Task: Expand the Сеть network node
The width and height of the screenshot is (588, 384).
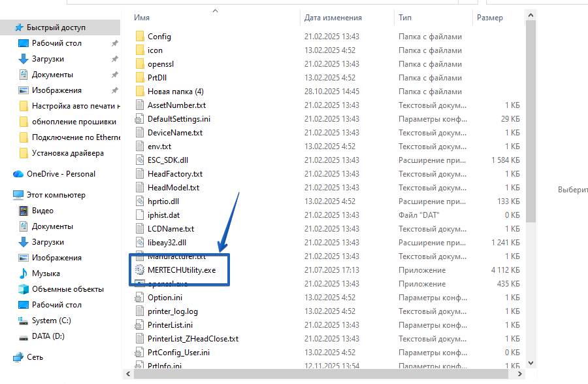Action: [7, 357]
